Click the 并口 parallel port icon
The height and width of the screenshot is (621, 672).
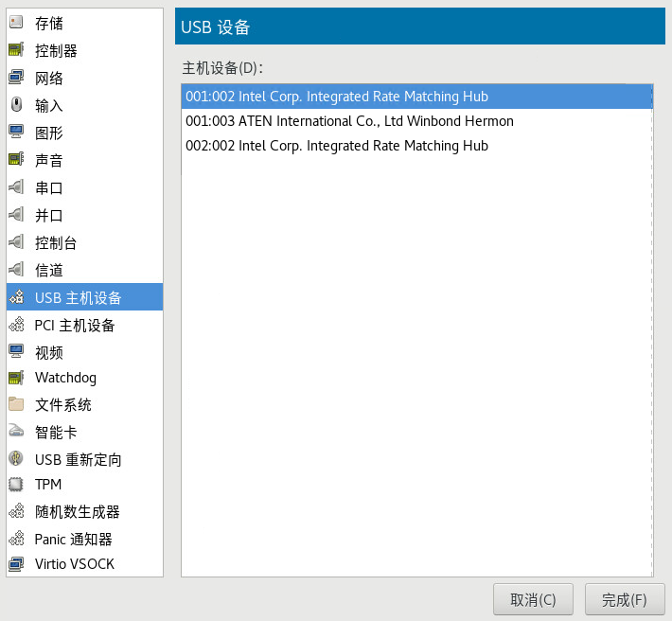16,214
